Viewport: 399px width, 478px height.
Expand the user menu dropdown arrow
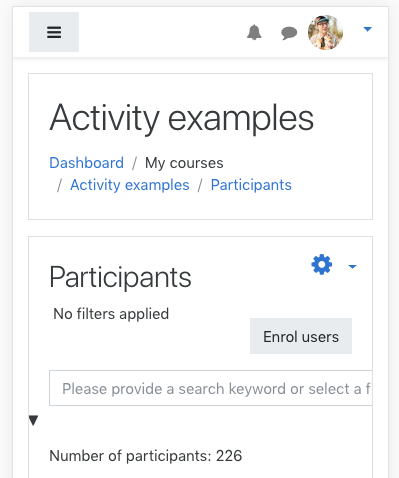(x=367, y=29)
